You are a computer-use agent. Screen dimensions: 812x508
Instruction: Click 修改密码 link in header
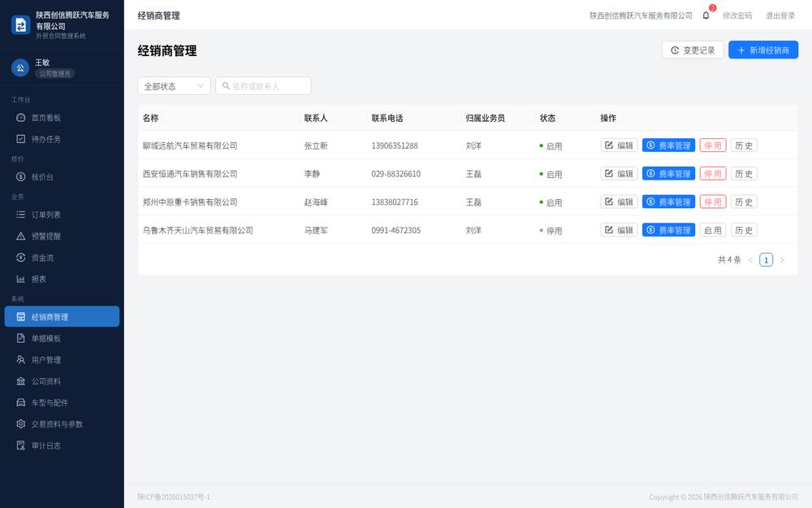[x=737, y=15]
